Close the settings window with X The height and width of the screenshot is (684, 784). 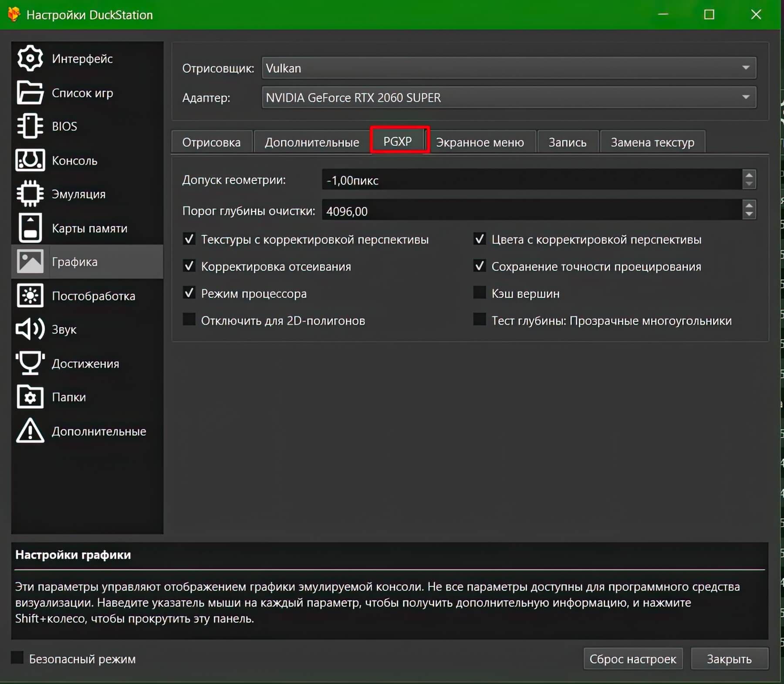tap(756, 14)
